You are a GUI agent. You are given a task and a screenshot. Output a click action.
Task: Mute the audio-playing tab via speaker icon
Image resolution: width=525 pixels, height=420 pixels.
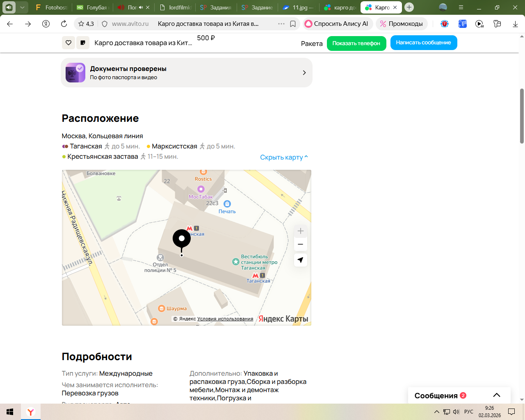coord(141,7)
